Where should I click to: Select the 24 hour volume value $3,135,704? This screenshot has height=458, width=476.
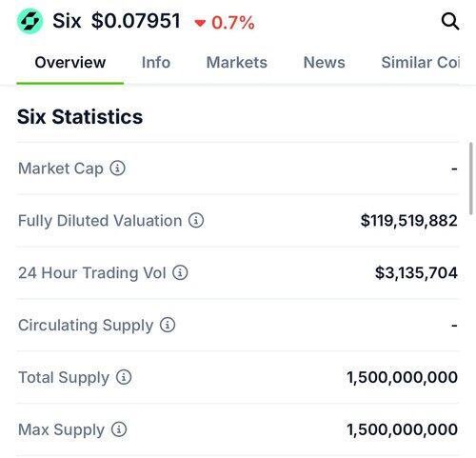coord(416,272)
